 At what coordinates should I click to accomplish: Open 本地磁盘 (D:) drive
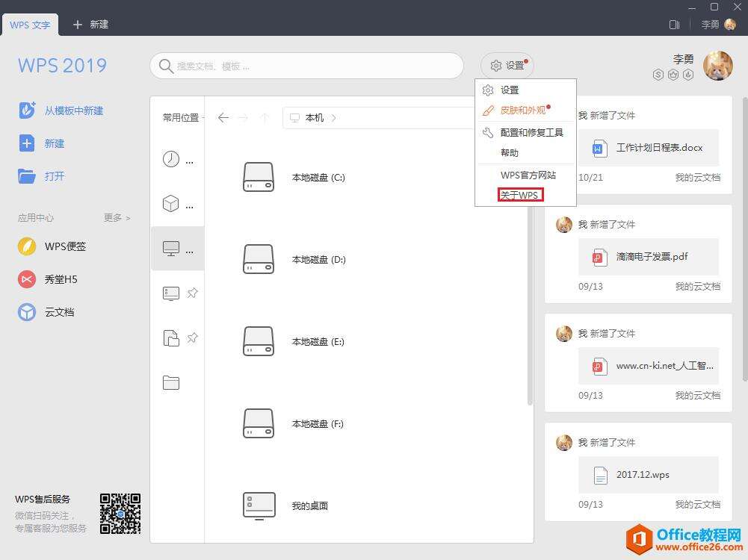pyautogui.click(x=294, y=259)
